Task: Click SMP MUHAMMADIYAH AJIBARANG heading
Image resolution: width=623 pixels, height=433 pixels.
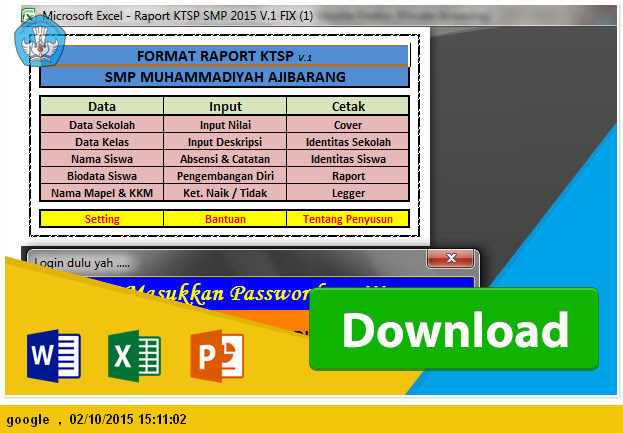Action: 225,77
